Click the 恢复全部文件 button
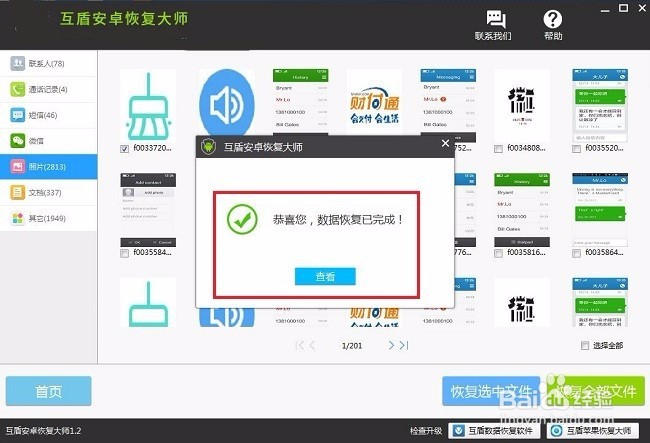Image resolution: width=650 pixels, height=443 pixels. [595, 391]
